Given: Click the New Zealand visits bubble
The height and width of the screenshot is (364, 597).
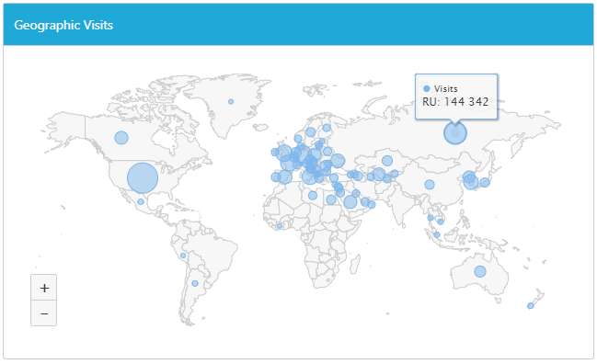Looking at the screenshot, I should point(531,306).
